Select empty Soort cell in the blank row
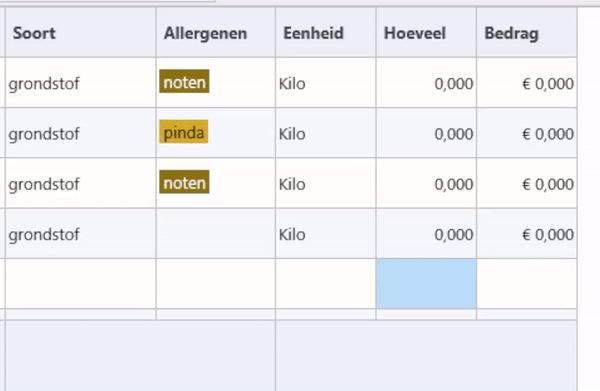This screenshot has width=600, height=391. (81, 283)
